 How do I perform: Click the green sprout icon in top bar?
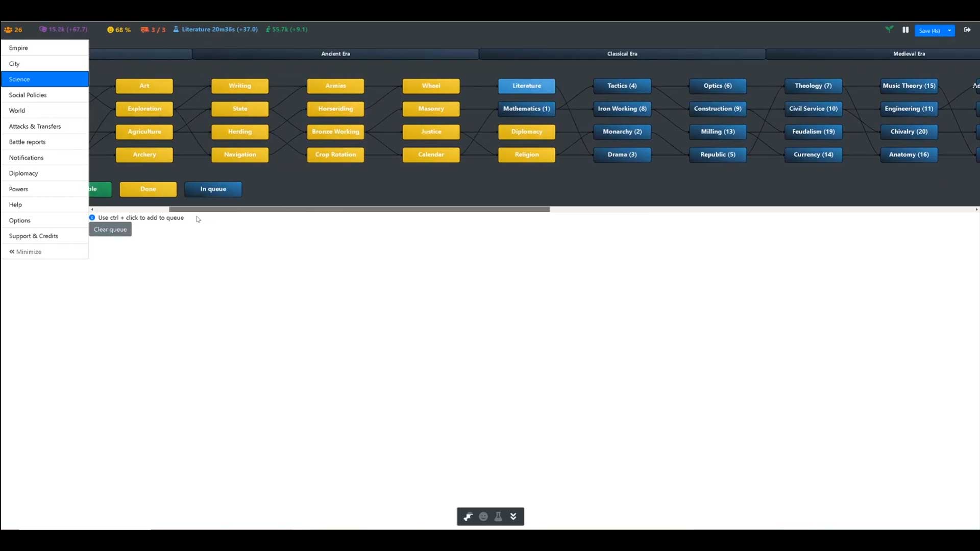(889, 30)
